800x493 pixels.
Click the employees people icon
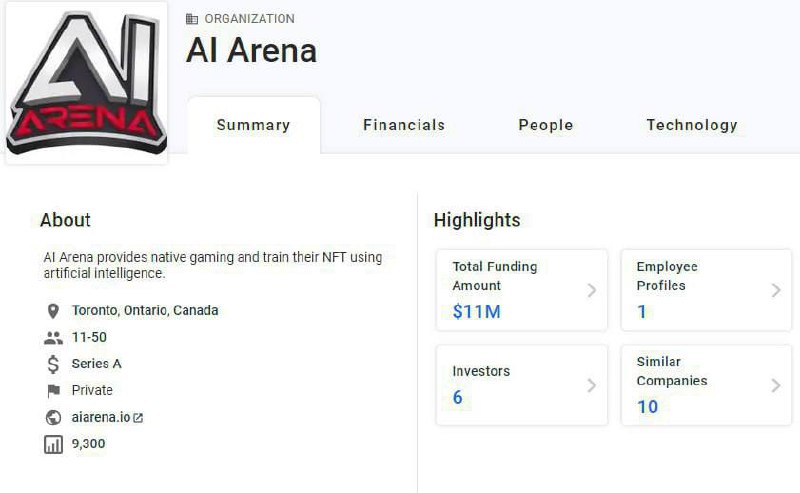click(53, 338)
